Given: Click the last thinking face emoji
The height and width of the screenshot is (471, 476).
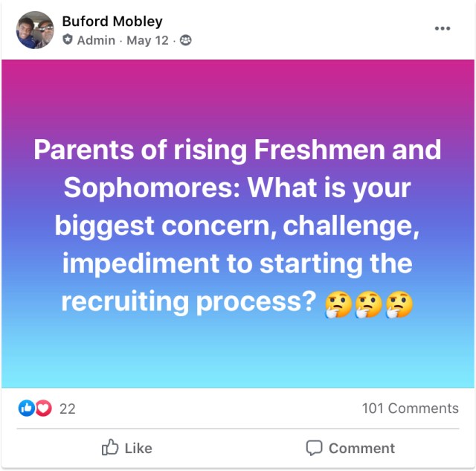Looking at the screenshot, I should tap(399, 304).
